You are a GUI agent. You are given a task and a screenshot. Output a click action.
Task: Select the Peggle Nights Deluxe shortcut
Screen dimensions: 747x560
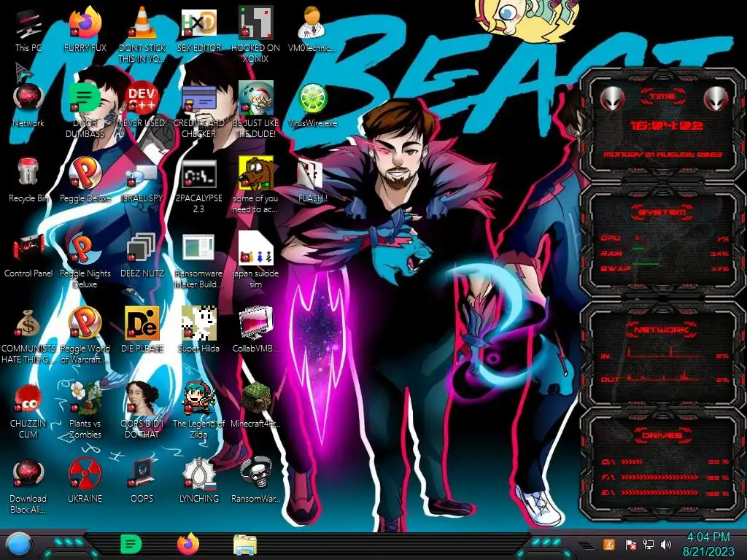click(85, 248)
